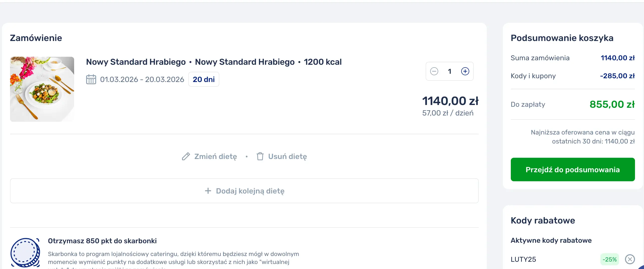Image resolution: width=644 pixels, height=269 pixels.
Task: Increase diet quantity with the plus icon
Action: point(465,71)
